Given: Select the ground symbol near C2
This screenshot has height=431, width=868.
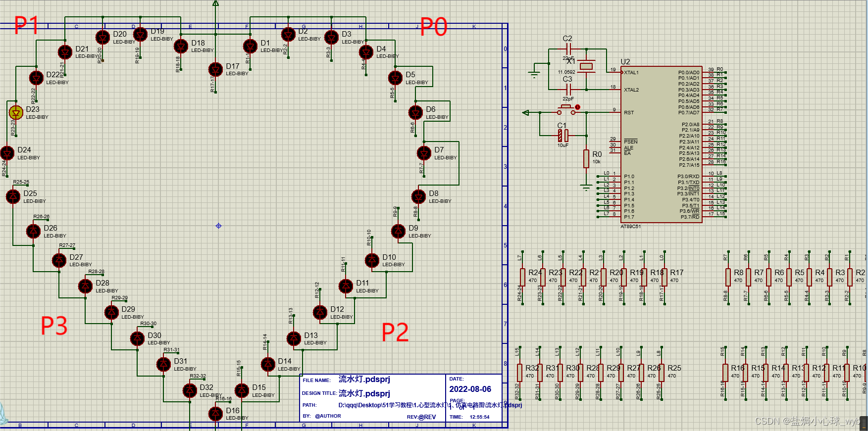Looking at the screenshot, I should point(534,75).
